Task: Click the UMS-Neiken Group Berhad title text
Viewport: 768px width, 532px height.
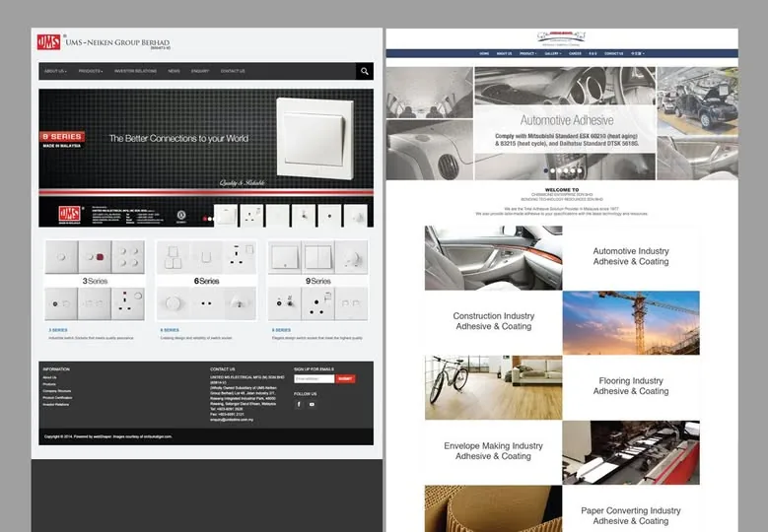Action: click(117, 42)
